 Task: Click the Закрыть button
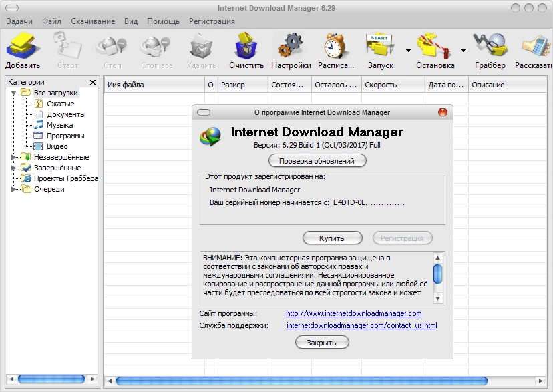tap(322, 343)
